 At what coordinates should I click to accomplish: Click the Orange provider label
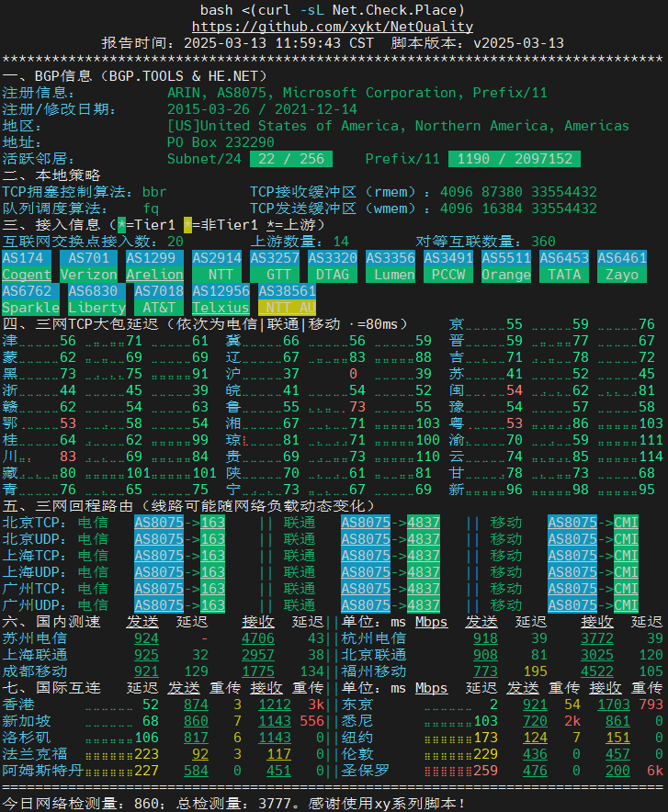click(x=506, y=275)
